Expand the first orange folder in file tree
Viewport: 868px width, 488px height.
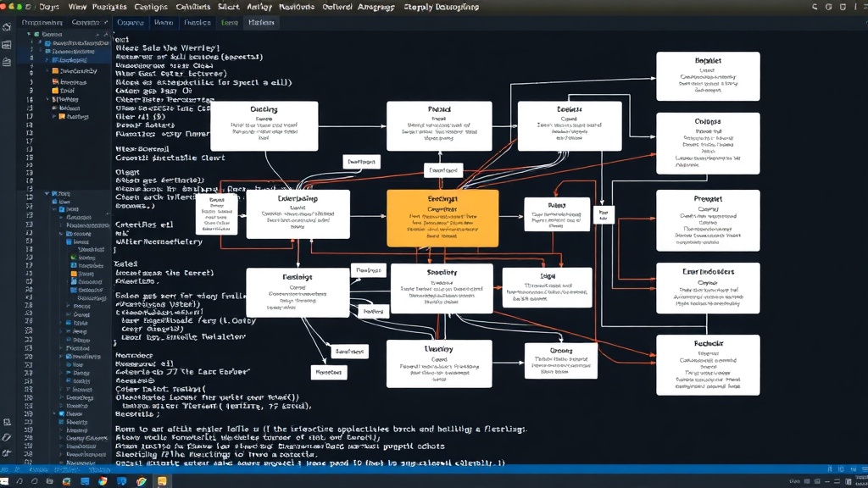47,71
